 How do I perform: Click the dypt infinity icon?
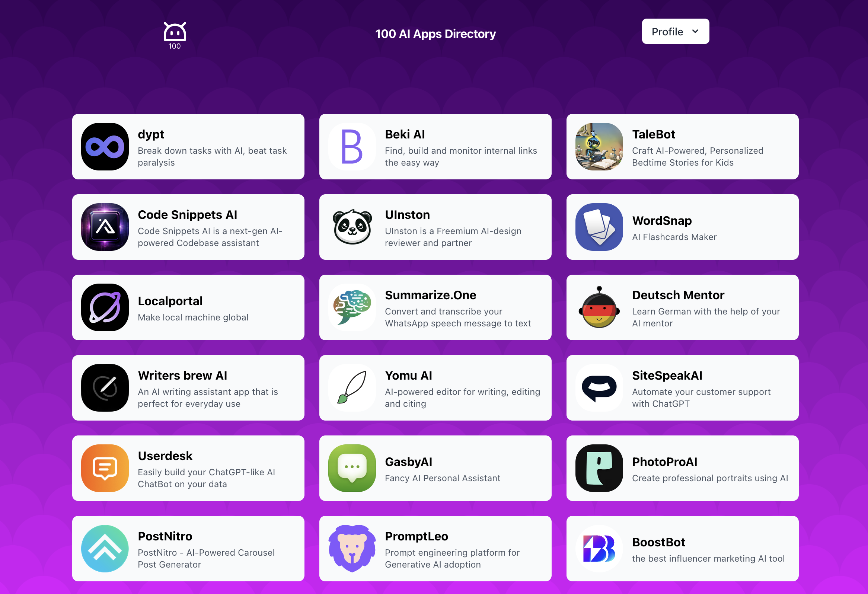pos(105,147)
